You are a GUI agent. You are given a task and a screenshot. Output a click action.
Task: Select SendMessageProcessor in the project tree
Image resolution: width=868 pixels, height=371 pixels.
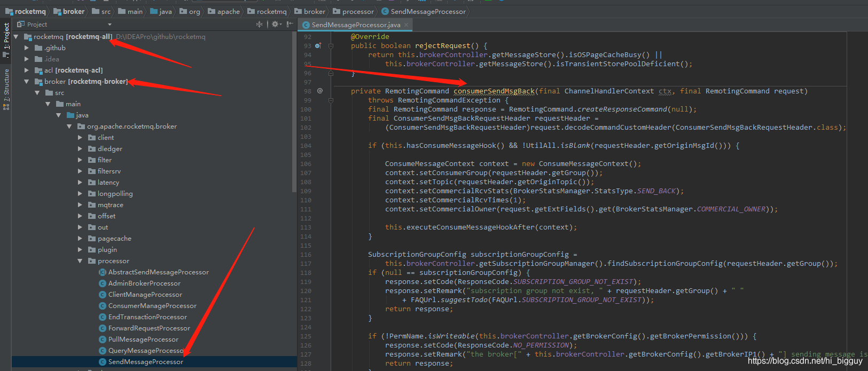[154, 362]
